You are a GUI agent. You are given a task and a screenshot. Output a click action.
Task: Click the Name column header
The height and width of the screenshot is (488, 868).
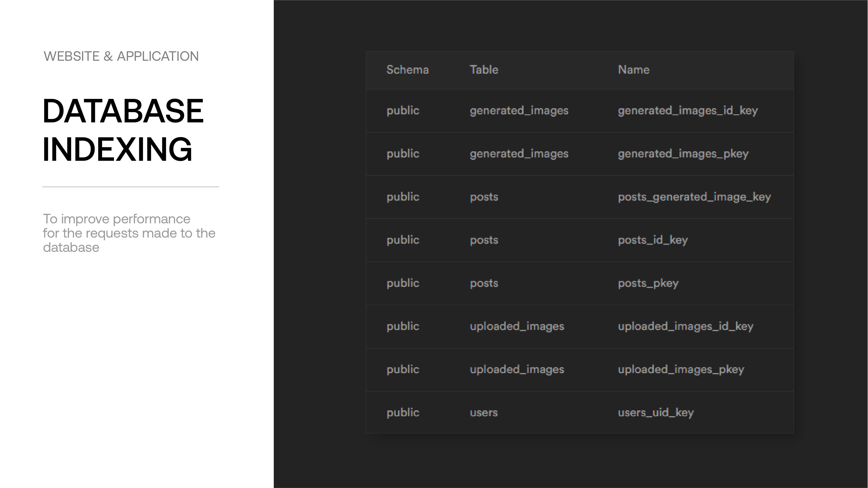633,70
